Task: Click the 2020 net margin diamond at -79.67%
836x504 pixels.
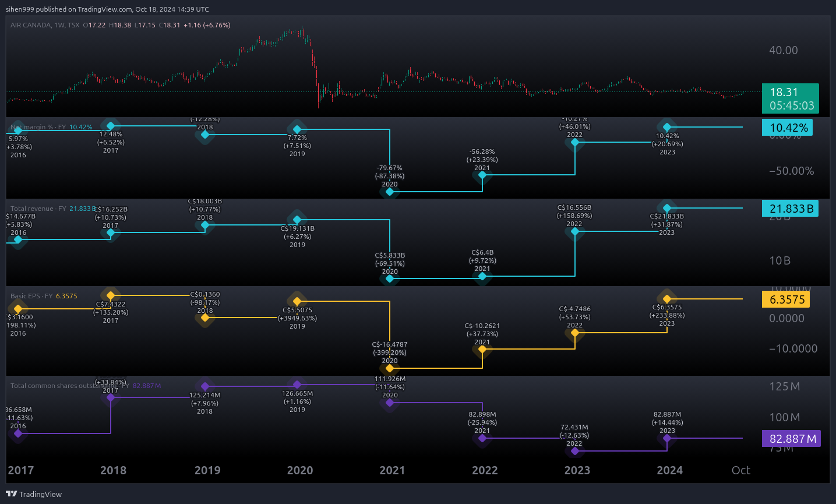Action: click(x=390, y=191)
